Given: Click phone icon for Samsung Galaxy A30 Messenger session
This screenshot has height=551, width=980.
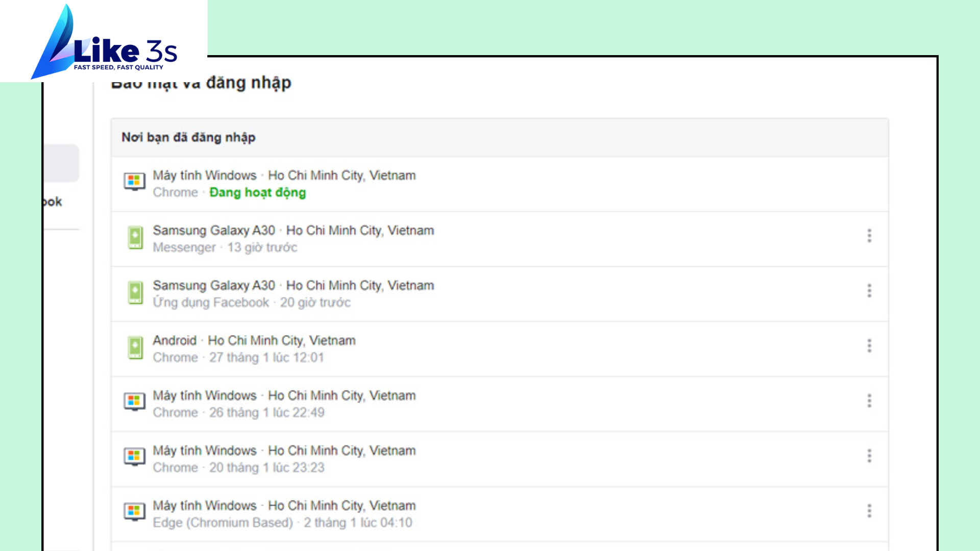Looking at the screenshot, I should tap(135, 238).
